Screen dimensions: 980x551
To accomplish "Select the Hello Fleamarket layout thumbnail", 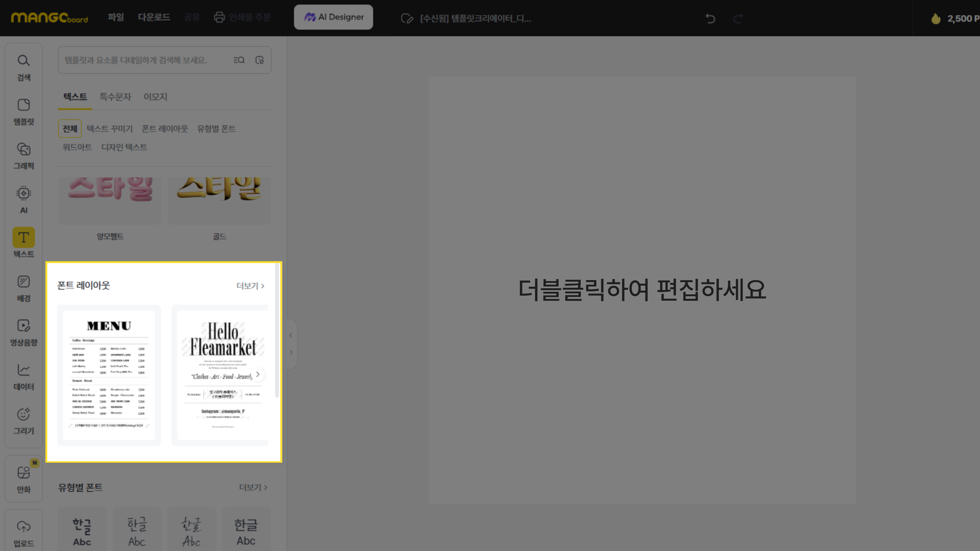I will coord(220,375).
